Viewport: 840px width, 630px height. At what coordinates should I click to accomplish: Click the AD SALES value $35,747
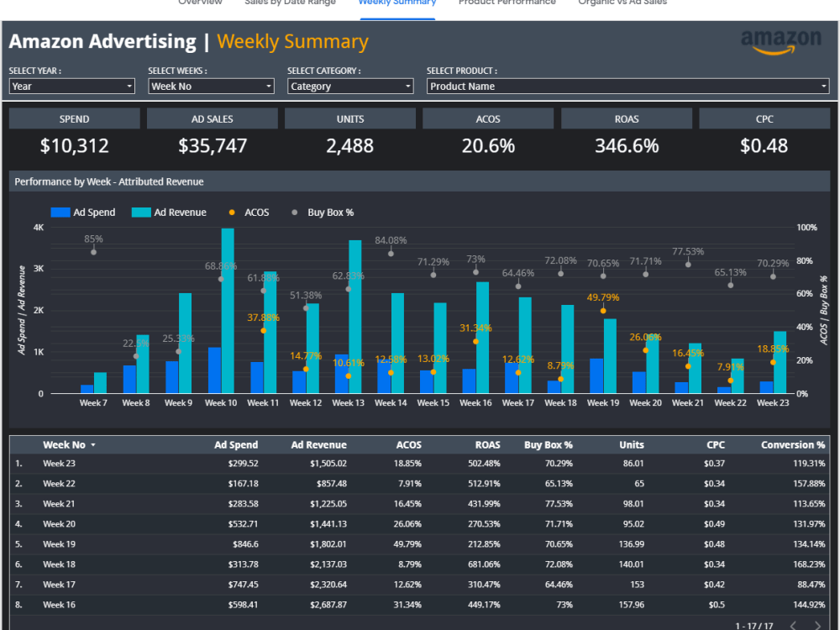pyautogui.click(x=213, y=145)
